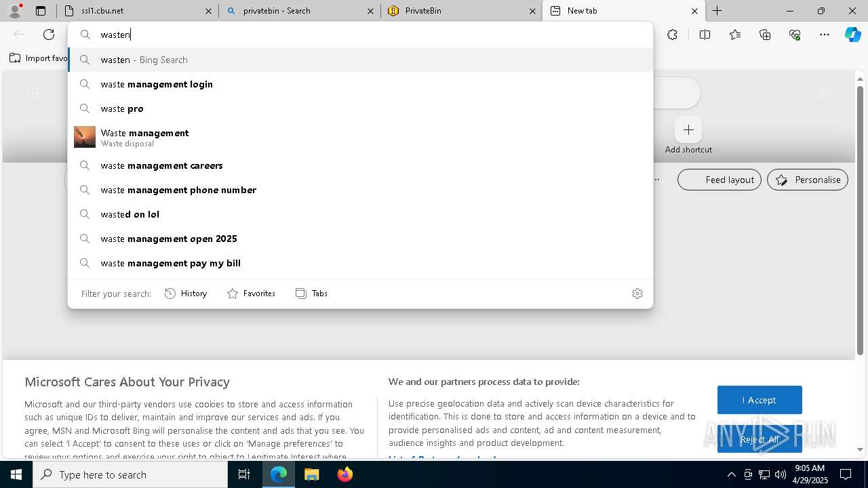
Task: Open the tab actions menu icon
Action: [x=41, y=11]
